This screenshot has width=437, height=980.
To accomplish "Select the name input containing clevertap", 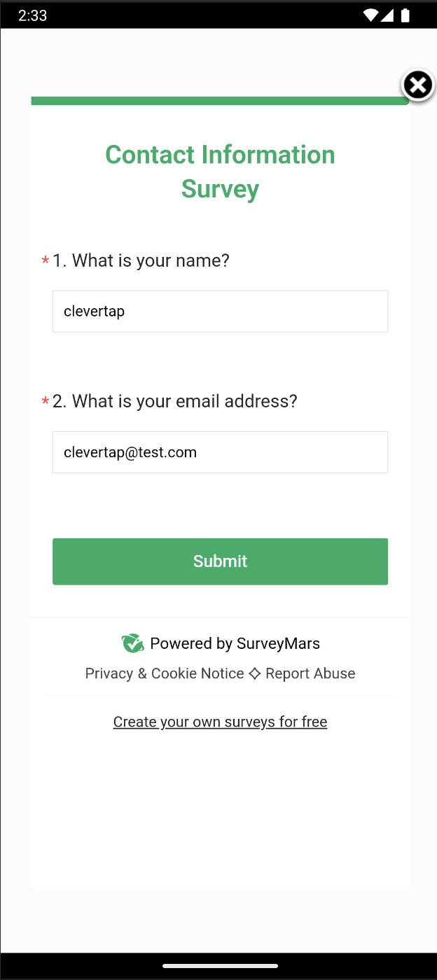I will click(x=220, y=311).
